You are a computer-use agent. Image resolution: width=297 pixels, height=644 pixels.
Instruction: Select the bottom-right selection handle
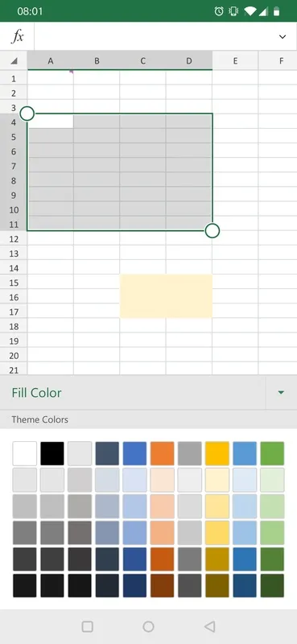point(212,230)
